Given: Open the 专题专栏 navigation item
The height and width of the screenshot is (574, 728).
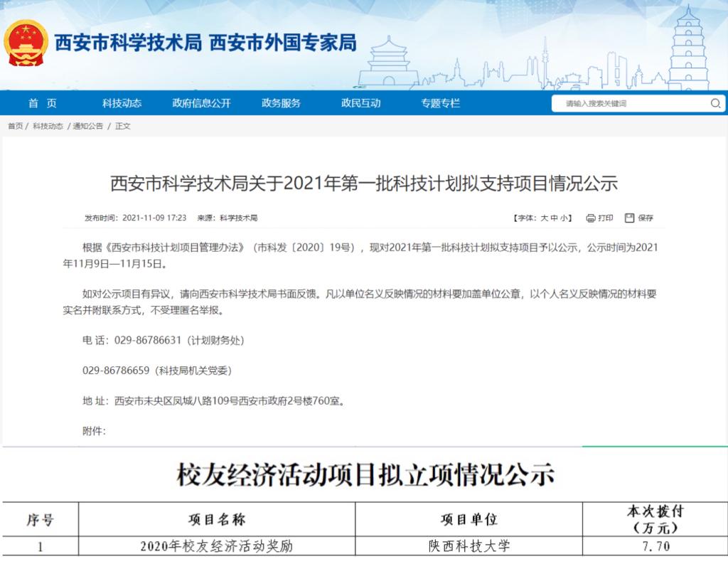Looking at the screenshot, I should click(x=440, y=103).
